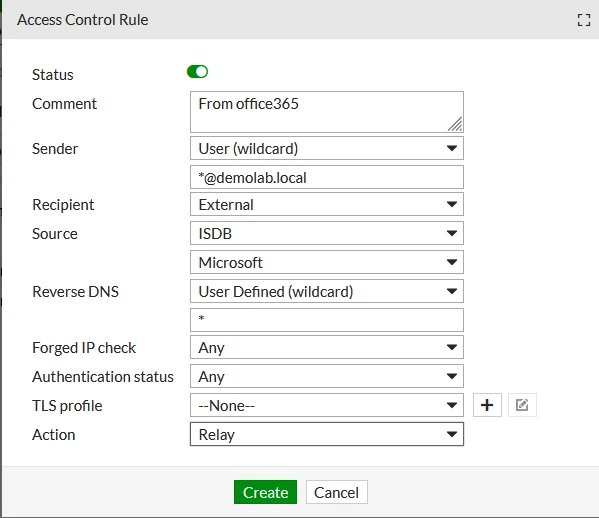
Task: Click the Comment field containing From office365
Action: tap(327, 112)
